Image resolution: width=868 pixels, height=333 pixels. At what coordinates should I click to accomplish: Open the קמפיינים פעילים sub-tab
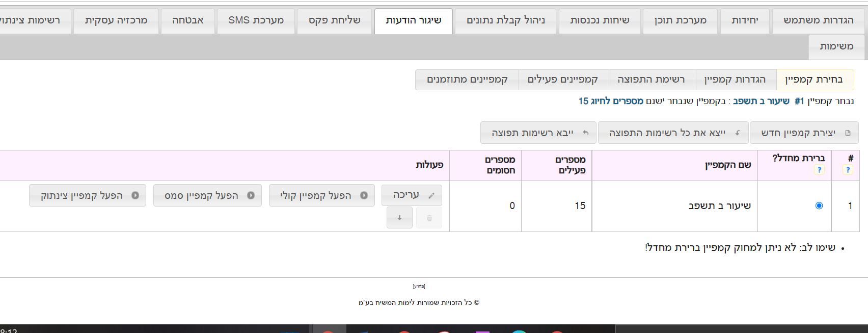coord(563,80)
